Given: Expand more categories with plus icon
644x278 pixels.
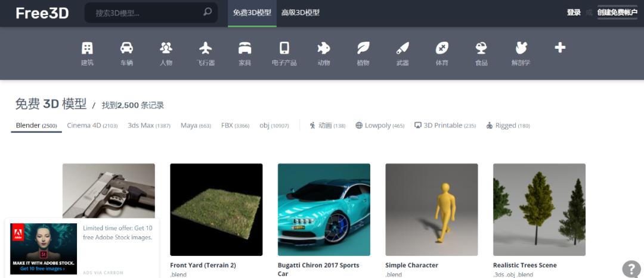Looking at the screenshot, I should point(560,48).
